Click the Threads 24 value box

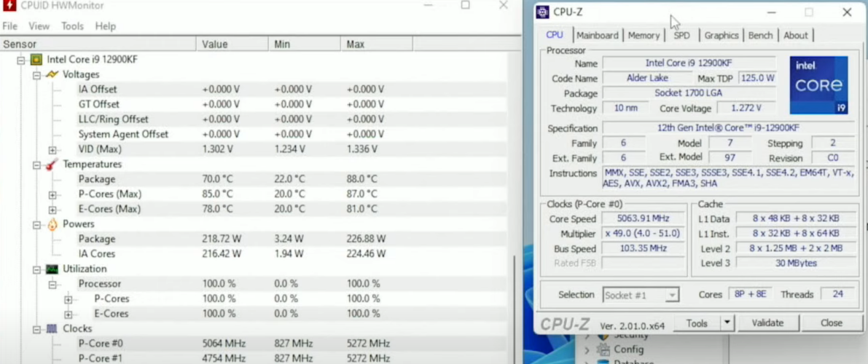pyautogui.click(x=837, y=294)
